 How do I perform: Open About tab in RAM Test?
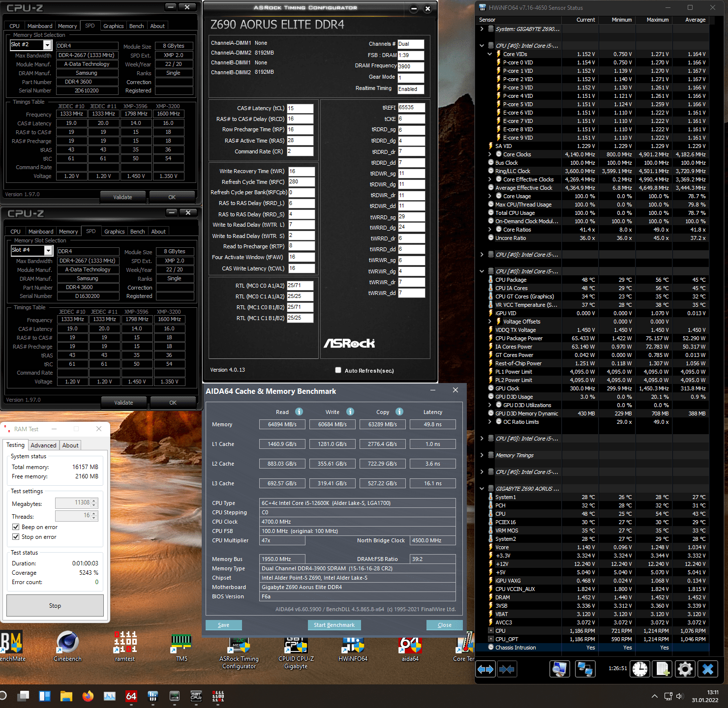click(70, 445)
